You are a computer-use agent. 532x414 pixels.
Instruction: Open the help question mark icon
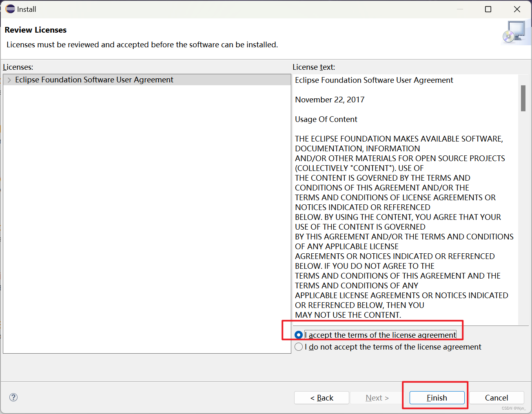coord(13,397)
